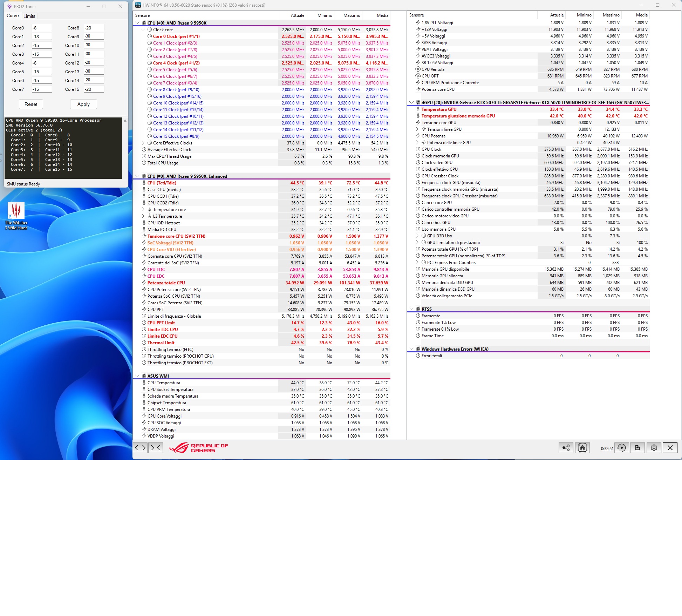The width and height of the screenshot is (682, 616).
Task: Open HWiNFO sensor settings gear
Action: [654, 448]
